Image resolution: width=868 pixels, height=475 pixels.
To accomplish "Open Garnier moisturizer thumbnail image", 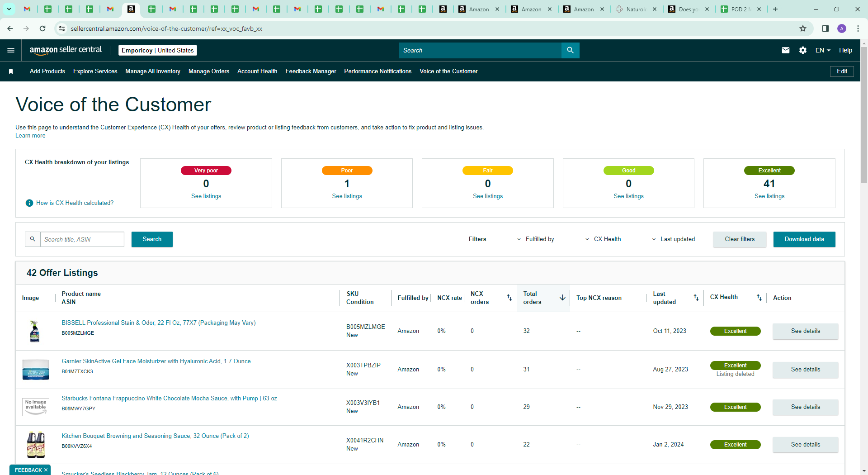I will pyautogui.click(x=36, y=370).
